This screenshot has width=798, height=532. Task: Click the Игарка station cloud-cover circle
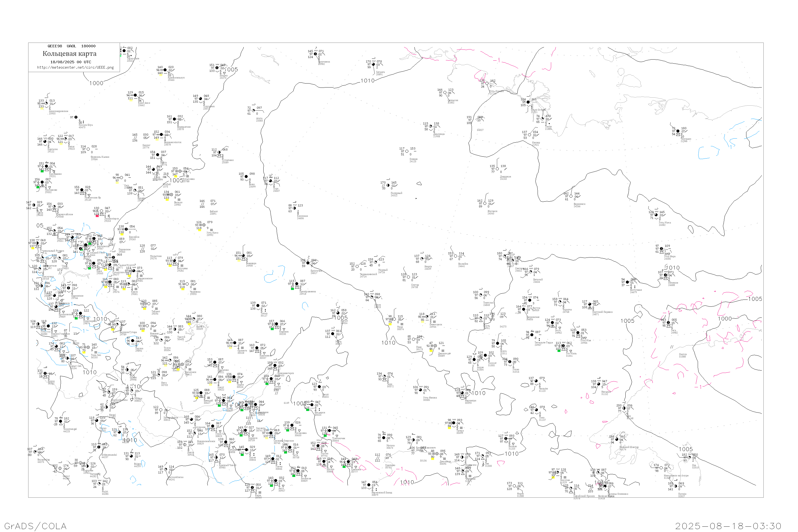point(217,68)
